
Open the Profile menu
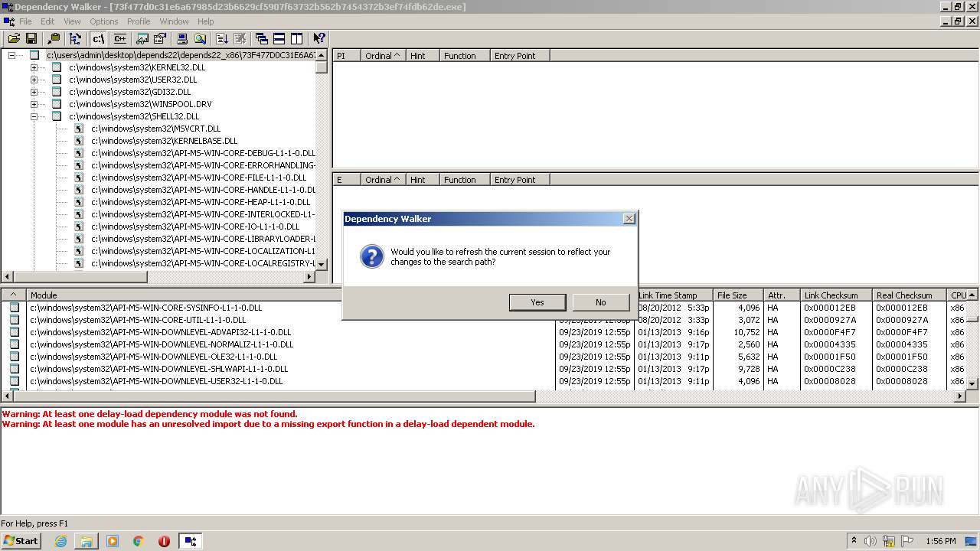click(x=139, y=21)
